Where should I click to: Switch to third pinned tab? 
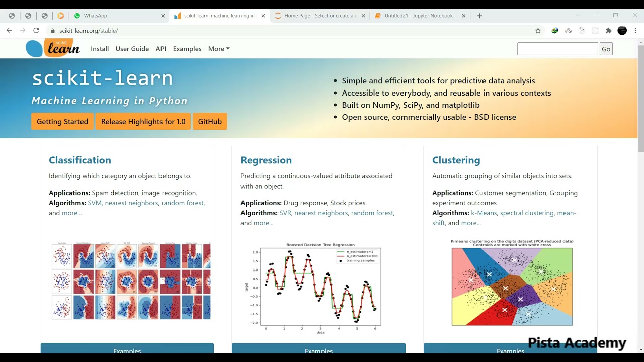click(44, 16)
